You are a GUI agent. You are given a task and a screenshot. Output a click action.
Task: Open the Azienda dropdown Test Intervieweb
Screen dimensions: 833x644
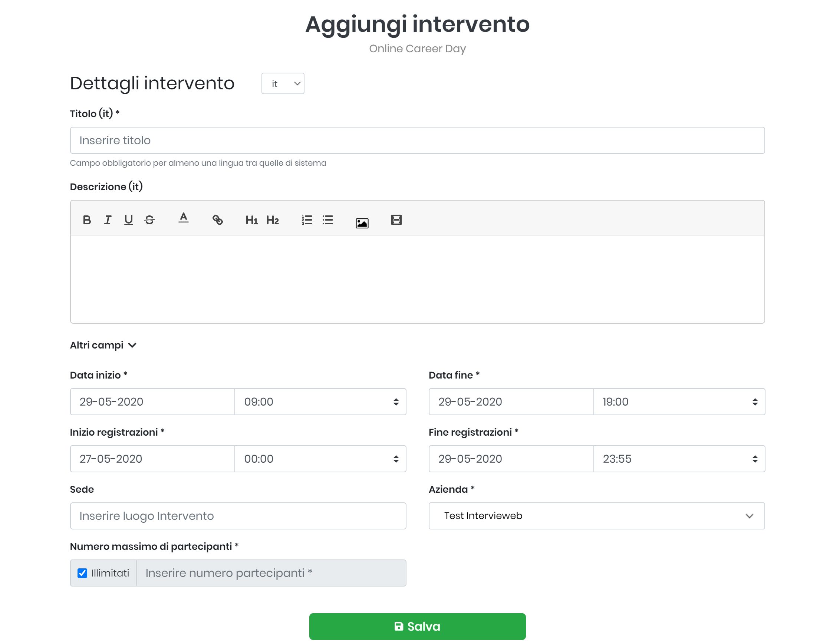click(596, 516)
